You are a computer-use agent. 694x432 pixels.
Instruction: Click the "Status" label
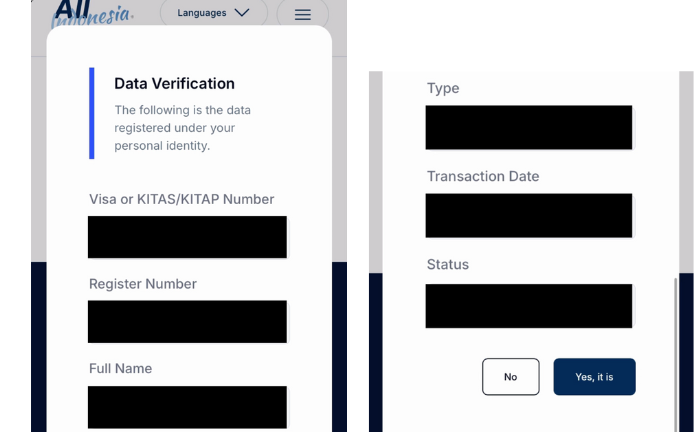[448, 265]
